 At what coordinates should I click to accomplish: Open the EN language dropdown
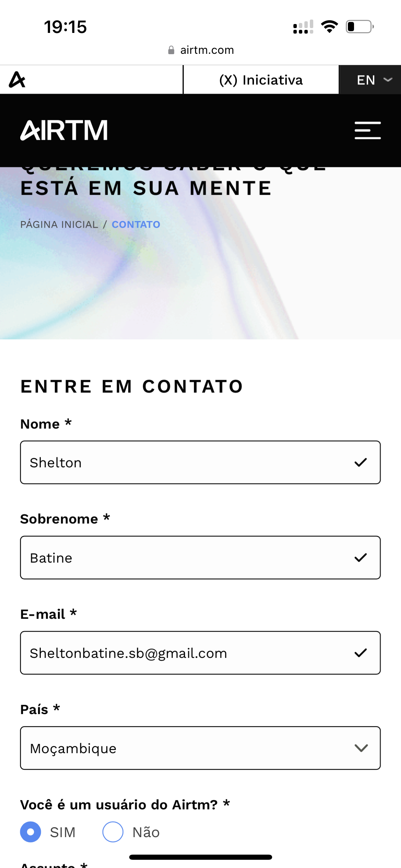[370, 80]
